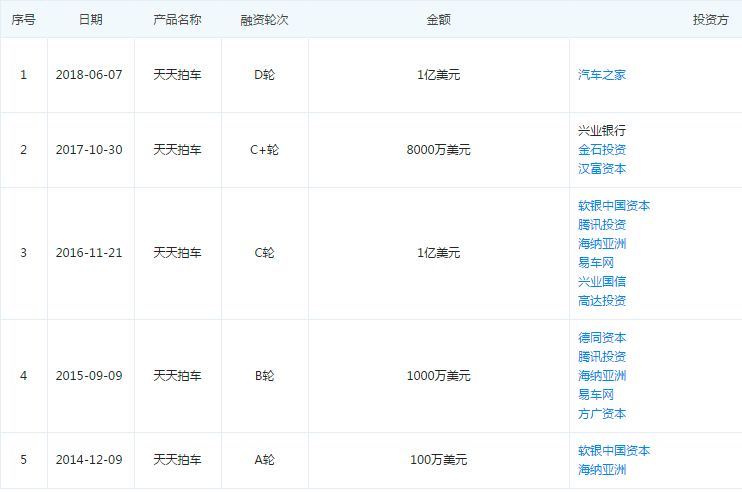Image resolution: width=742 pixels, height=492 pixels.
Task: Open the 金石投资 investor link
Action: (x=601, y=150)
